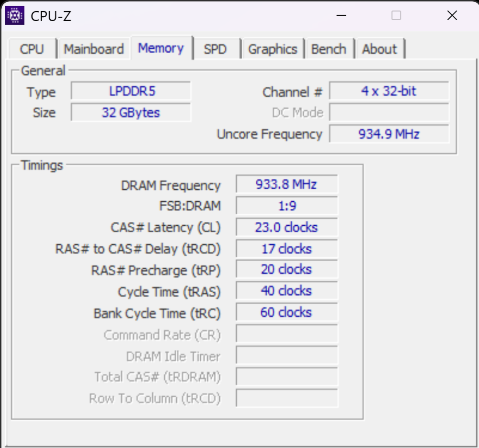Click the 'Cycle Time (tRAS)' label
Image resolution: width=479 pixels, height=448 pixels.
pos(169,292)
